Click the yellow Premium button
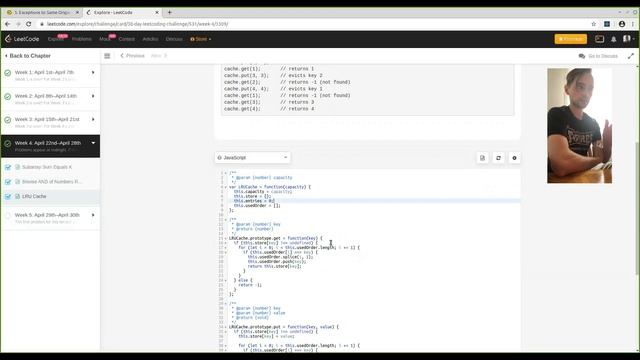 coord(571,39)
